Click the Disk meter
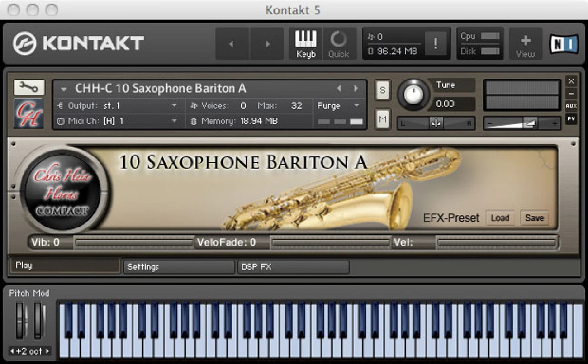The image size is (588, 364). coord(489,51)
